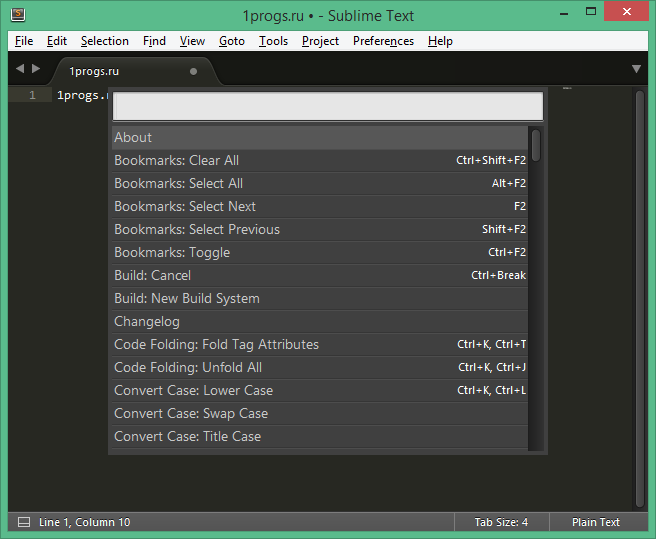Open the Tab Size: 4 selector

[x=500, y=522]
